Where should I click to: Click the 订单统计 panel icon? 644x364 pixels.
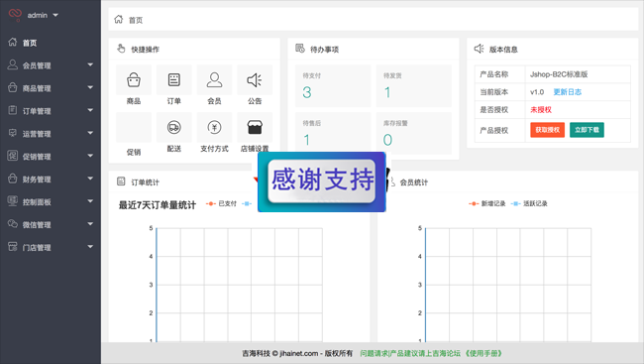tap(121, 182)
